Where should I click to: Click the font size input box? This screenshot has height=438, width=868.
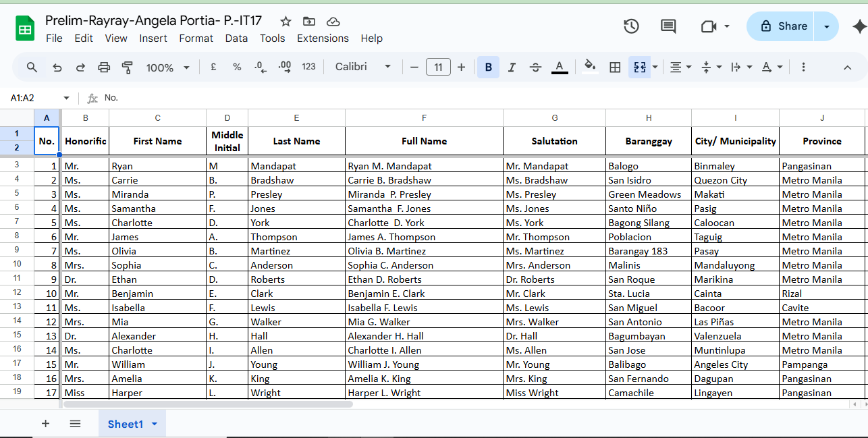[x=438, y=67]
